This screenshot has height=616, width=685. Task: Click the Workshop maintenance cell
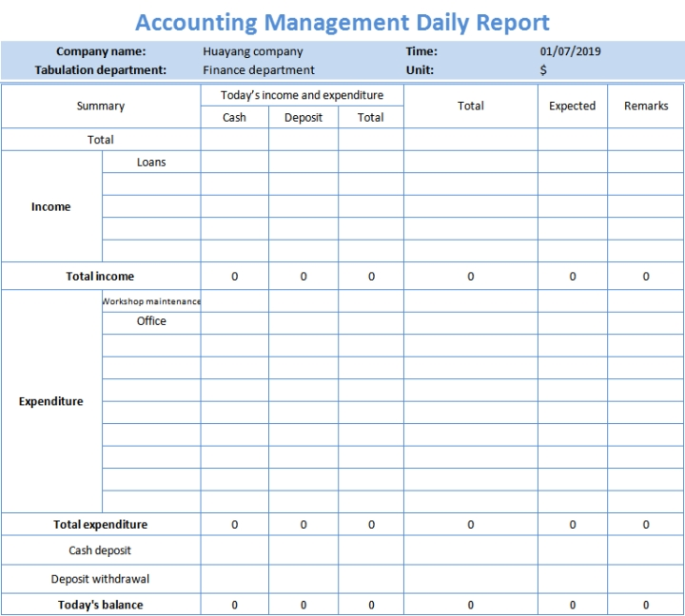pos(151,301)
